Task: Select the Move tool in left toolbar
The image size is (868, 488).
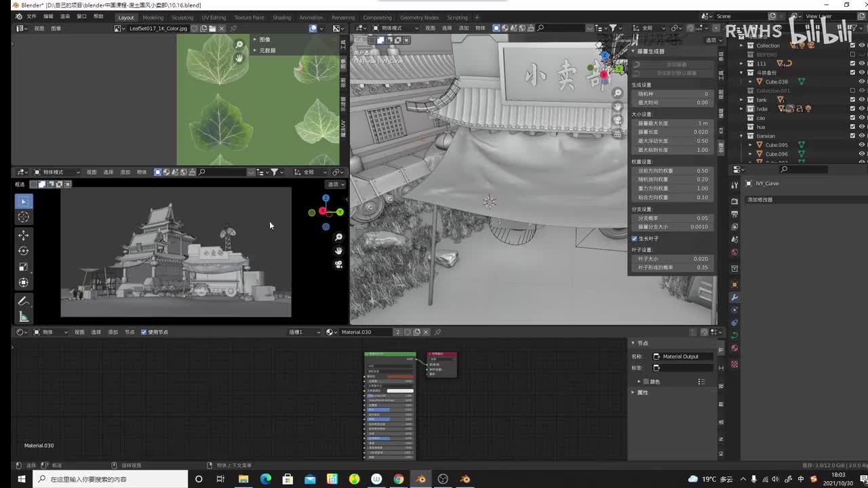Action: pyautogui.click(x=23, y=235)
